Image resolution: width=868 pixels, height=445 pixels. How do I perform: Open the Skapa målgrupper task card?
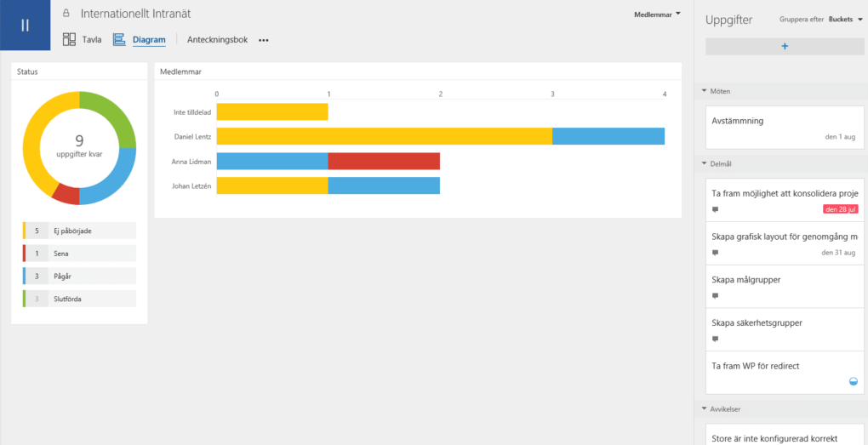click(785, 287)
